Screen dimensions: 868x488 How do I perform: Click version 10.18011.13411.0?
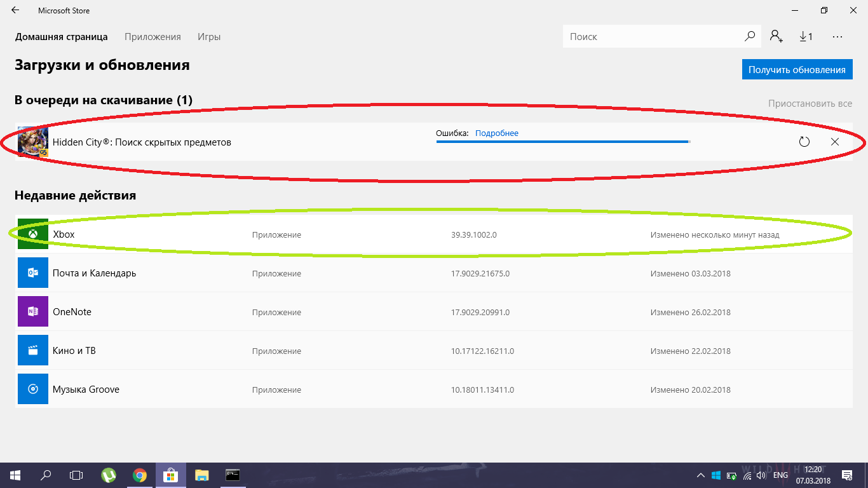[x=483, y=390]
